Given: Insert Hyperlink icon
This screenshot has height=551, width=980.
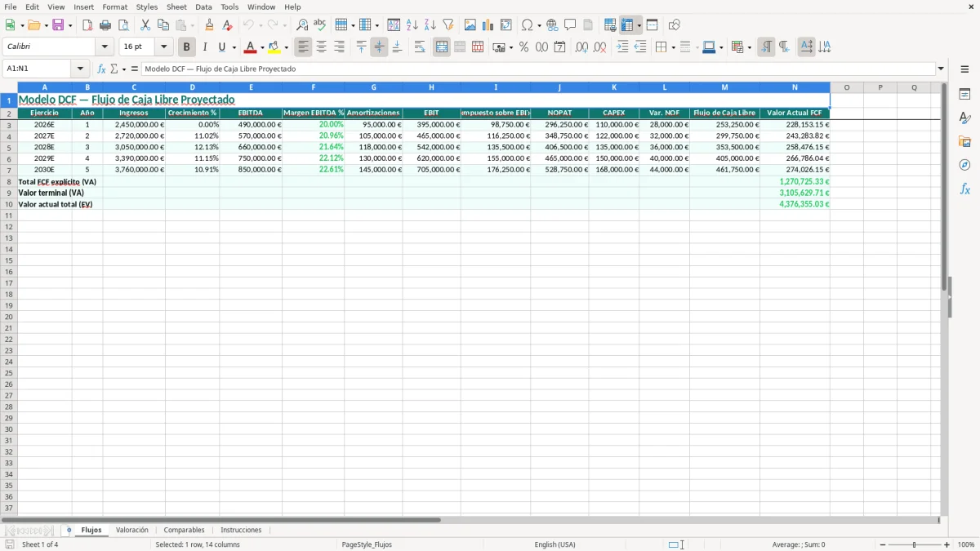Looking at the screenshot, I should [552, 25].
